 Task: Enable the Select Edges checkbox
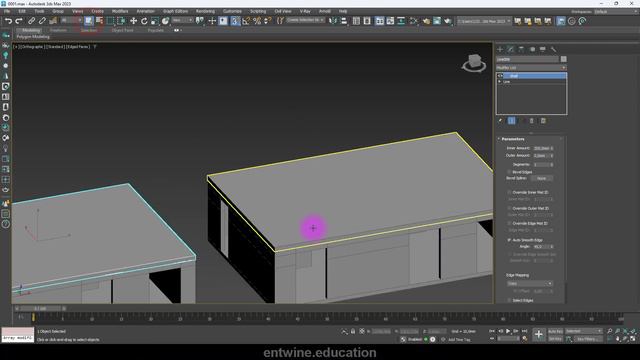pyautogui.click(x=509, y=300)
